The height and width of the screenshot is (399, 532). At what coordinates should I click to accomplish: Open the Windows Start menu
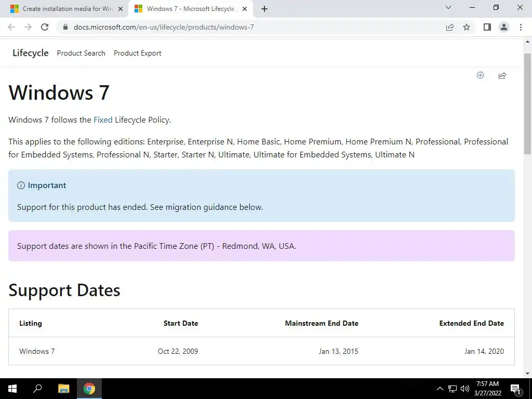pos(12,389)
